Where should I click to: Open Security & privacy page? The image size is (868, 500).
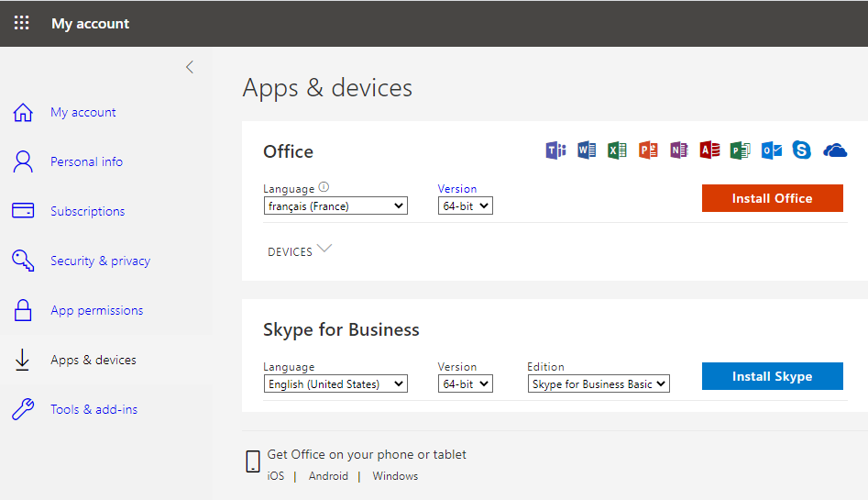pos(100,261)
